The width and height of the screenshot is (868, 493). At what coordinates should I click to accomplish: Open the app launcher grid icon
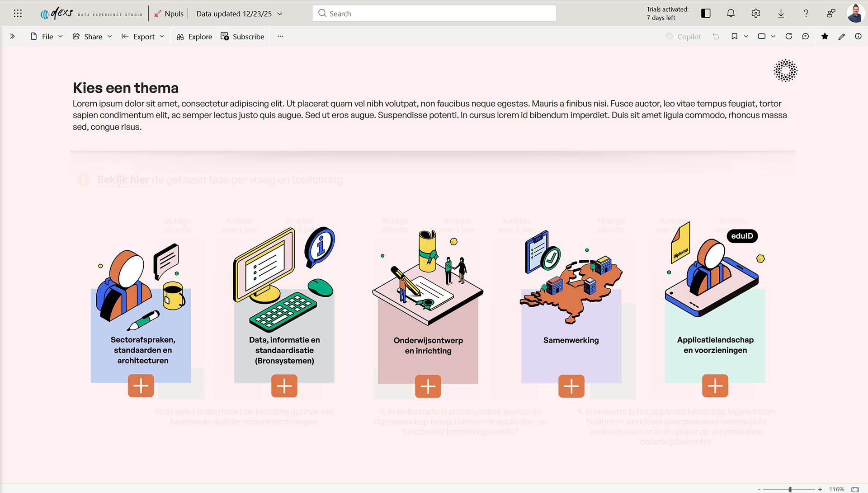(x=18, y=14)
